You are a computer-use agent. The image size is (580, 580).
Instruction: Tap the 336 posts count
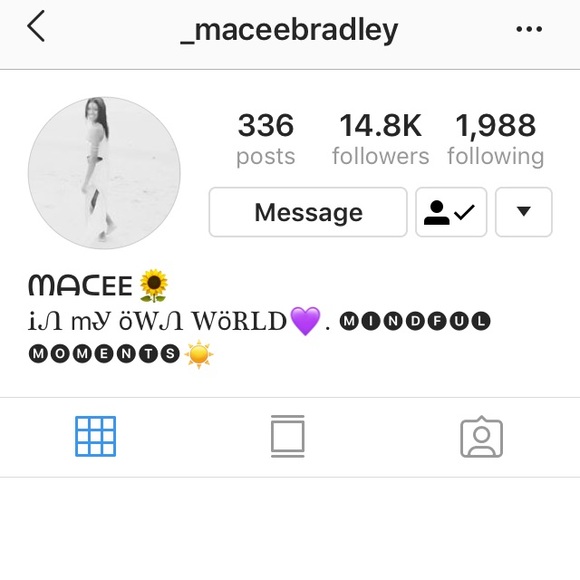[x=266, y=140]
